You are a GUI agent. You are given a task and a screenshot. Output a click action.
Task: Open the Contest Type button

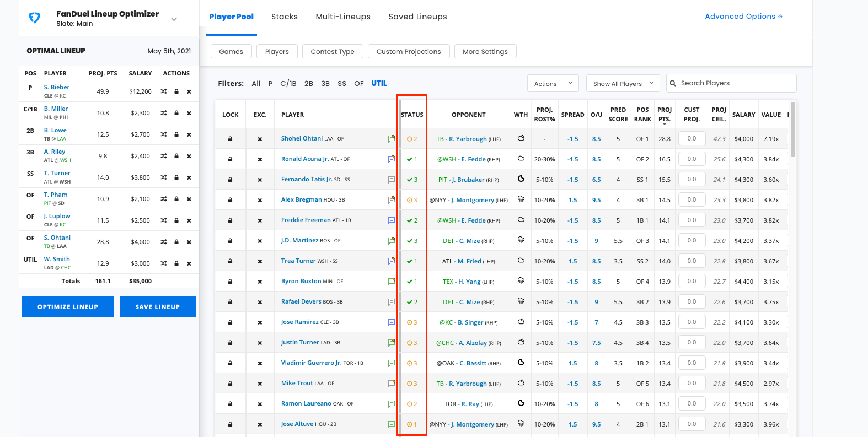[333, 51]
